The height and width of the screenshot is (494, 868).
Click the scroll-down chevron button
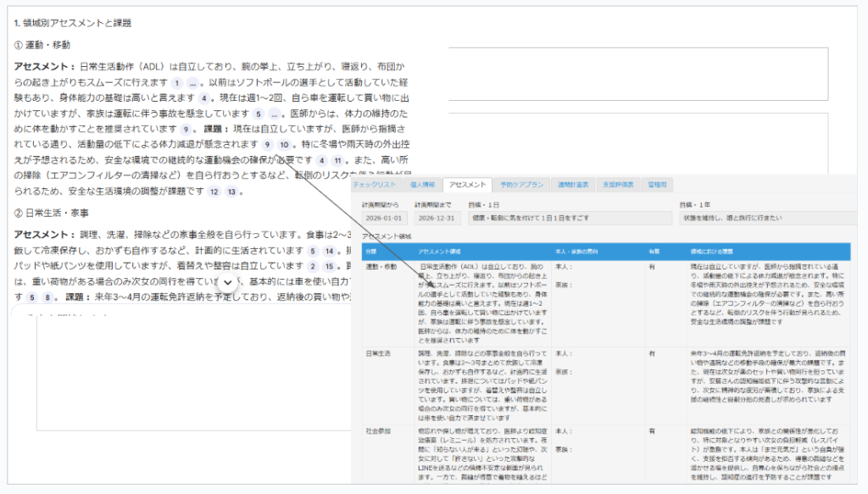click(227, 283)
